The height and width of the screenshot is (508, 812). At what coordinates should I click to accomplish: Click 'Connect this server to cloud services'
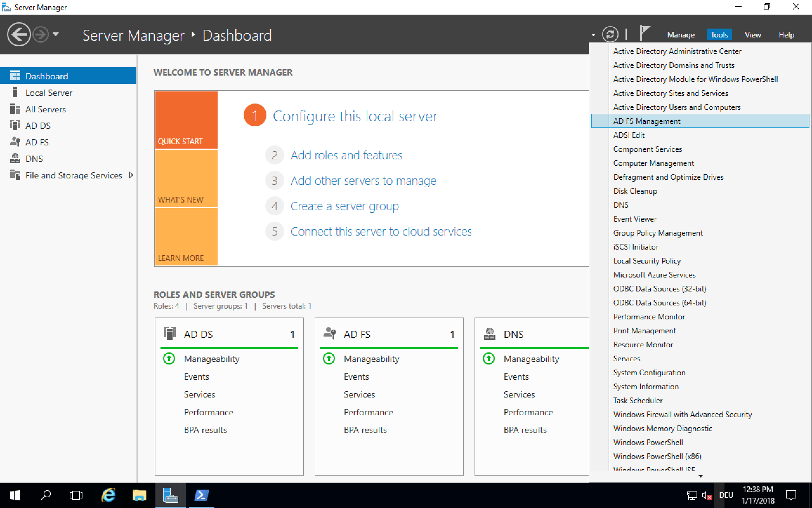pos(381,231)
